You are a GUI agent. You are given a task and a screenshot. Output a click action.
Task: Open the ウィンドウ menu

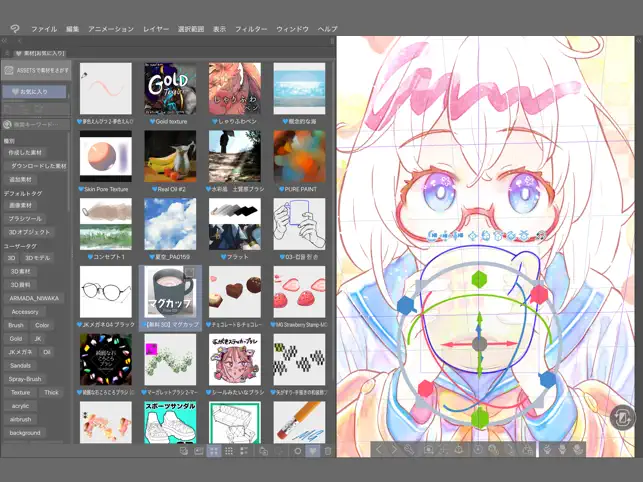tap(292, 29)
